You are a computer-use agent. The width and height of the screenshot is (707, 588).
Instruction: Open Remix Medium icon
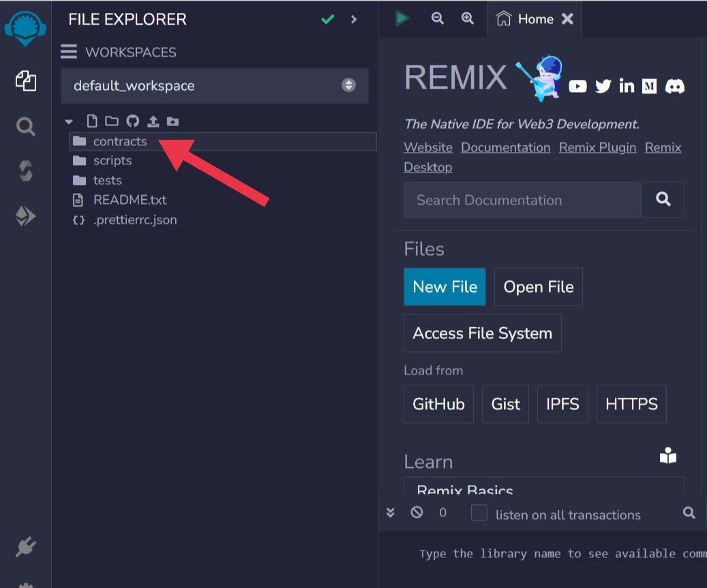(x=649, y=86)
